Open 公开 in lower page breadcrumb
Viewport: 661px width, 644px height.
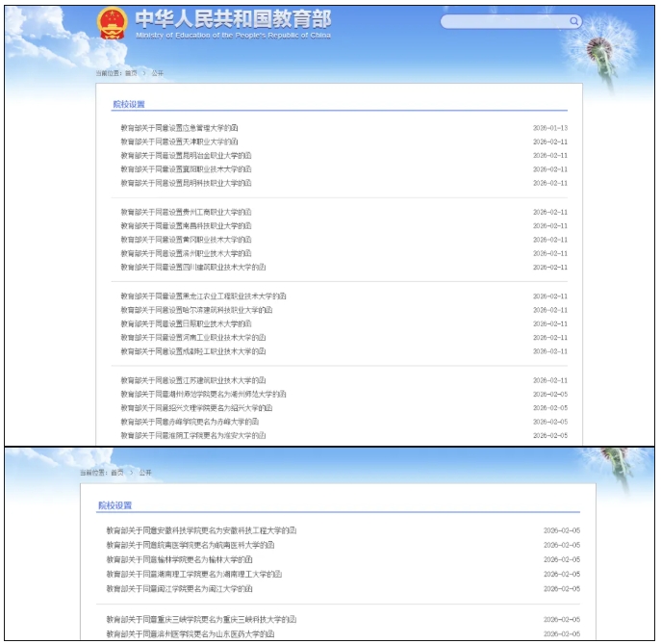tap(145, 473)
